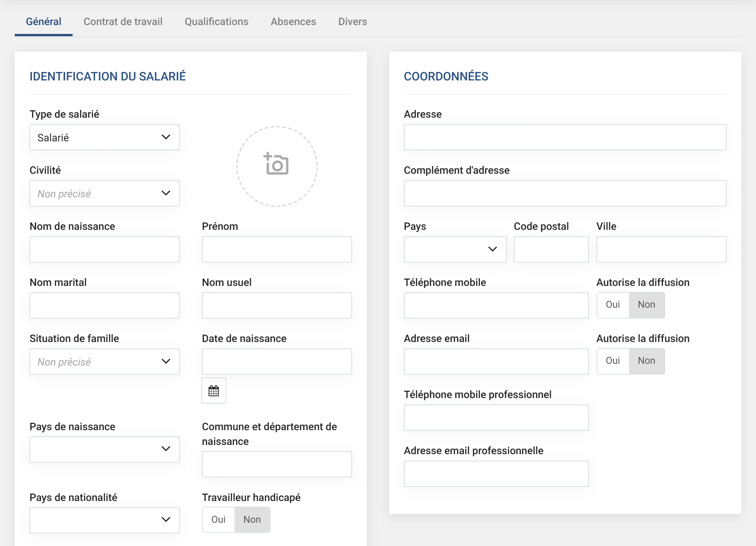
Task: Set Travailleur handicapé to Non
Action: coord(252,519)
